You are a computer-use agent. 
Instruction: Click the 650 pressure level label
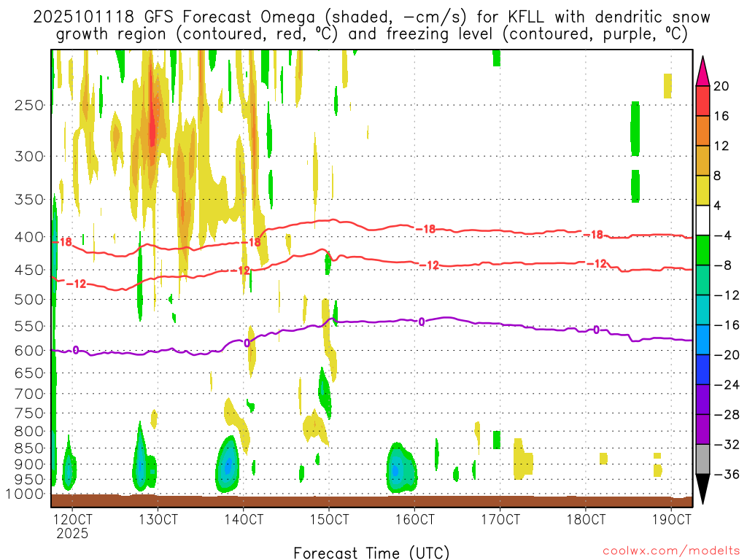pyautogui.click(x=29, y=373)
